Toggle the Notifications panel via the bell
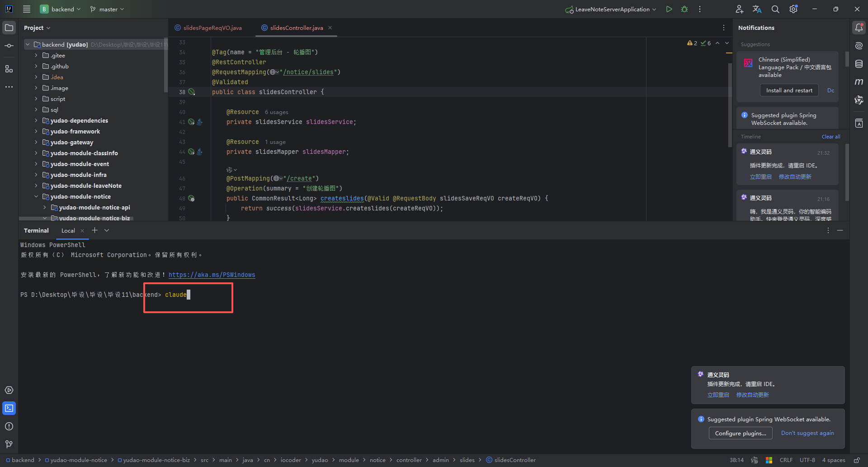Viewport: 868px width, 467px height. 859,27
